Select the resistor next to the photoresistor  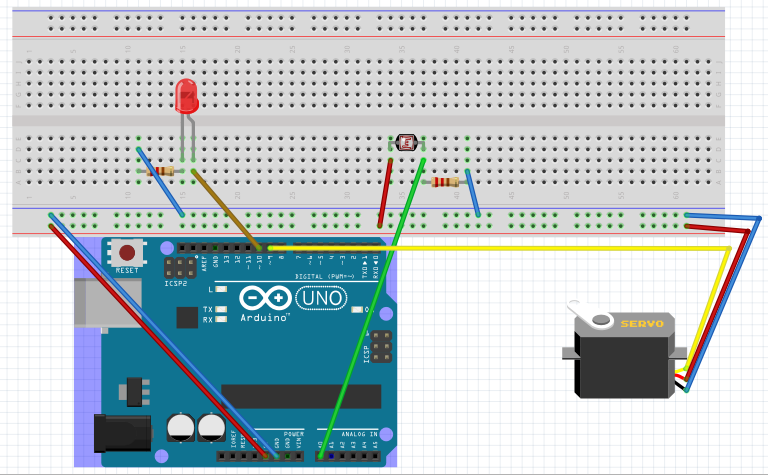[445, 182]
